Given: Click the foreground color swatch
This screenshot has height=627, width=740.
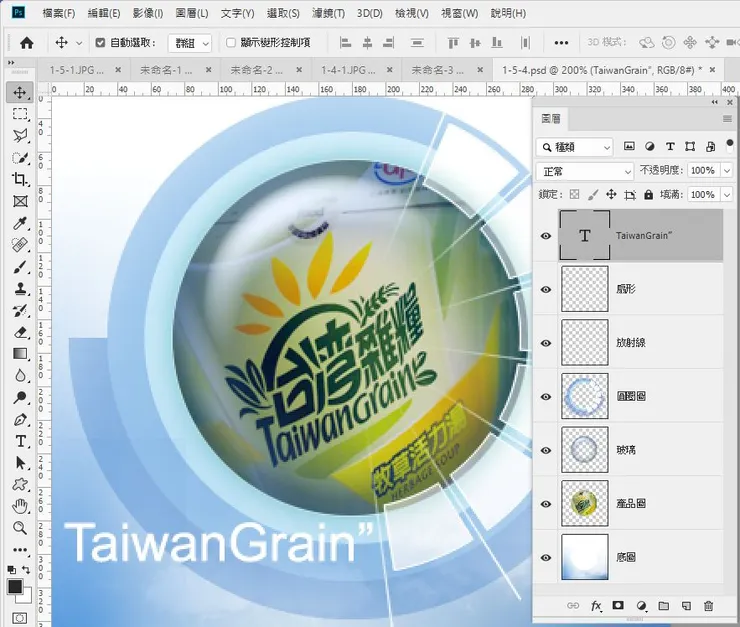Looking at the screenshot, I should [15, 587].
